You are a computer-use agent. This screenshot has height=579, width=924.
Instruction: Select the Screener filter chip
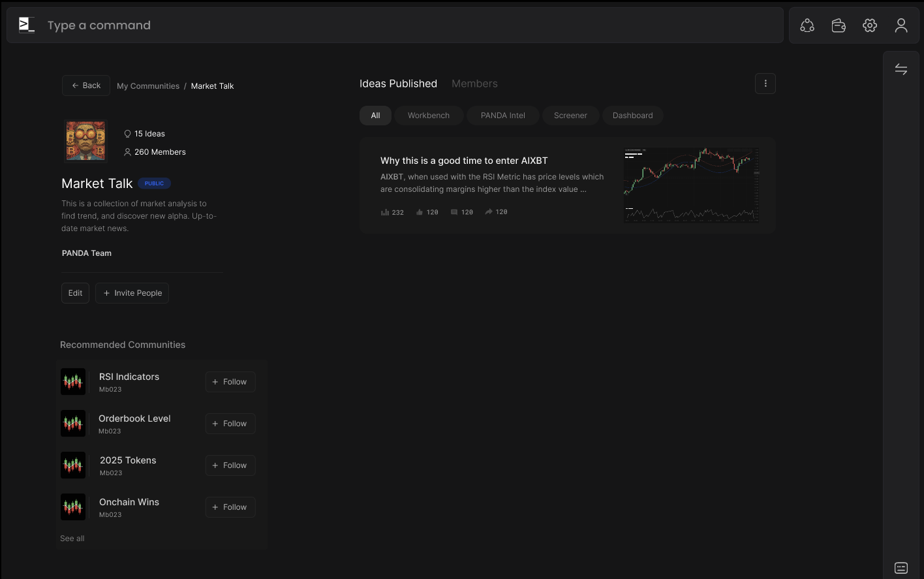click(570, 116)
